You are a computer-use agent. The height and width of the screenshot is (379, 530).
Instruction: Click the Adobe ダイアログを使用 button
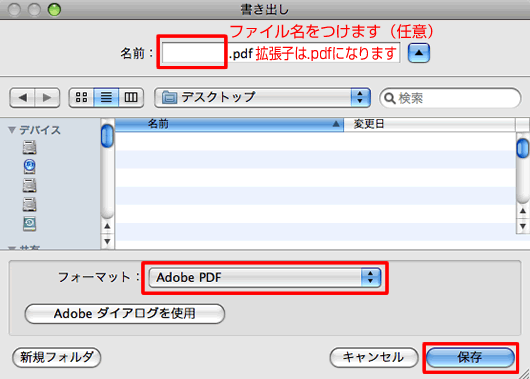coord(125,313)
